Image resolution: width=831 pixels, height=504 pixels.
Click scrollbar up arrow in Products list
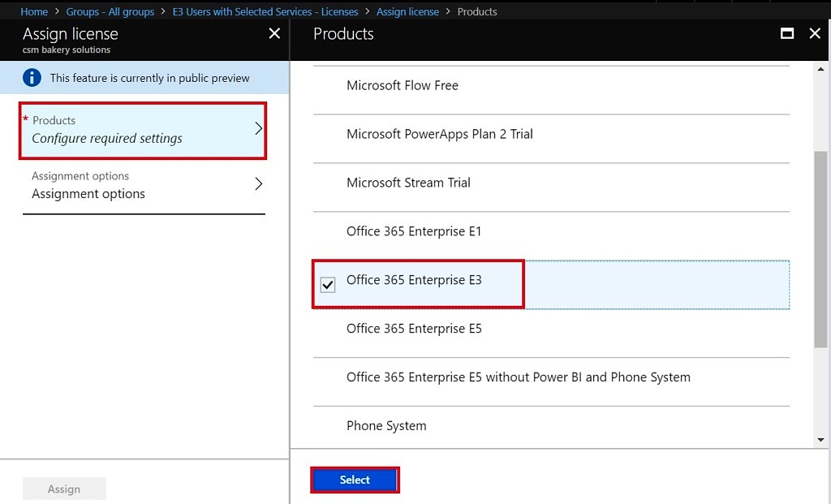pos(821,70)
